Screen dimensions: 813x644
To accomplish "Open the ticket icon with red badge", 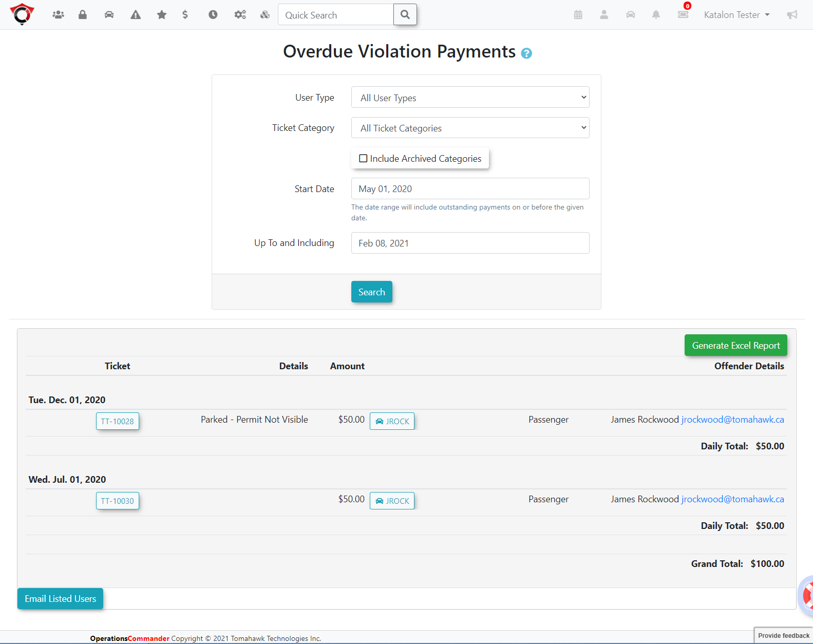I will [x=683, y=14].
